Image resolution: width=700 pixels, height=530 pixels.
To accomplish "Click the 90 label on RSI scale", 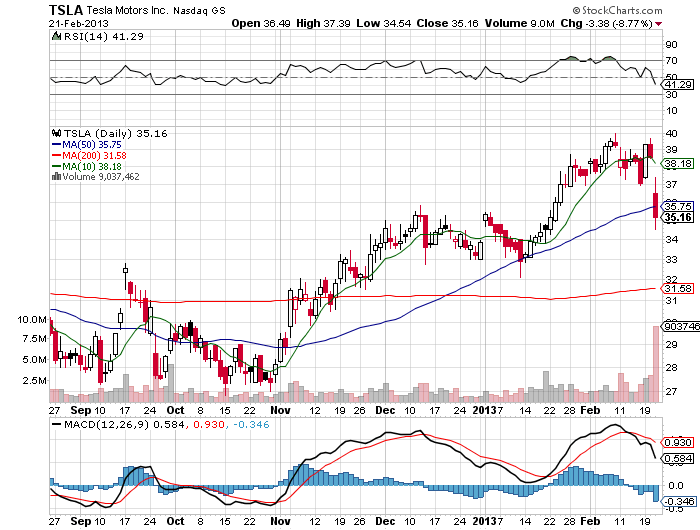I will [671, 44].
